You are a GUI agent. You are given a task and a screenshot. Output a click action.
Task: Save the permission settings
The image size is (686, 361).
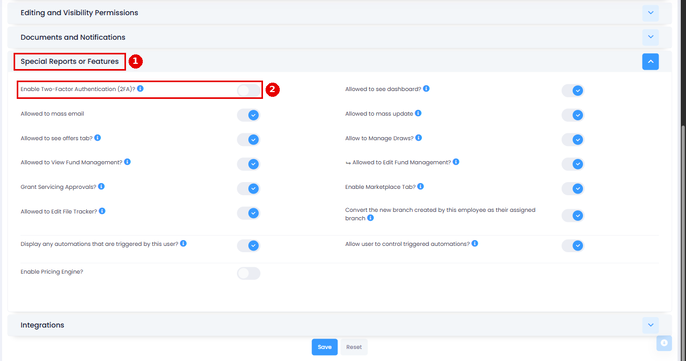325,347
